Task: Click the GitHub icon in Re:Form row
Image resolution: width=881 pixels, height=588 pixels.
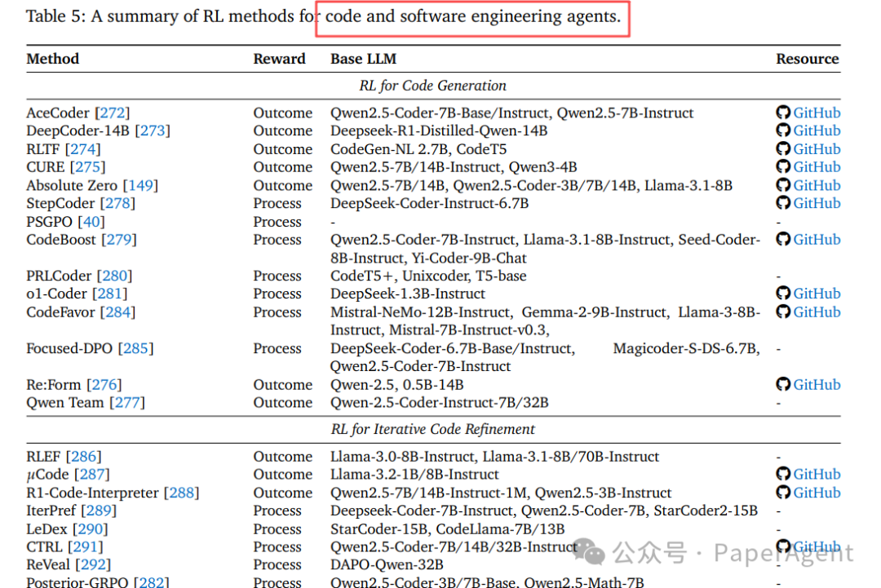Action: 782,384
